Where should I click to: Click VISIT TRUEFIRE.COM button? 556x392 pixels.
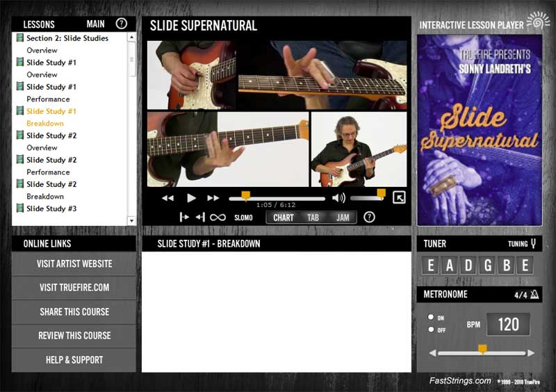click(74, 287)
